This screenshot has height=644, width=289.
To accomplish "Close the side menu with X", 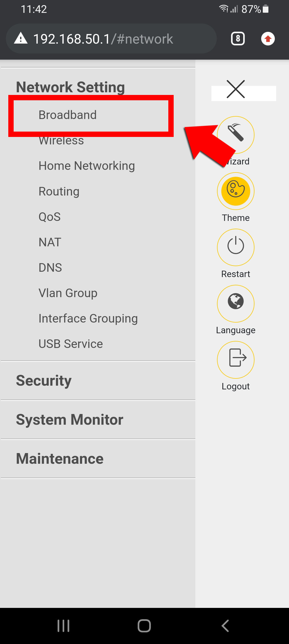I will click(236, 89).
